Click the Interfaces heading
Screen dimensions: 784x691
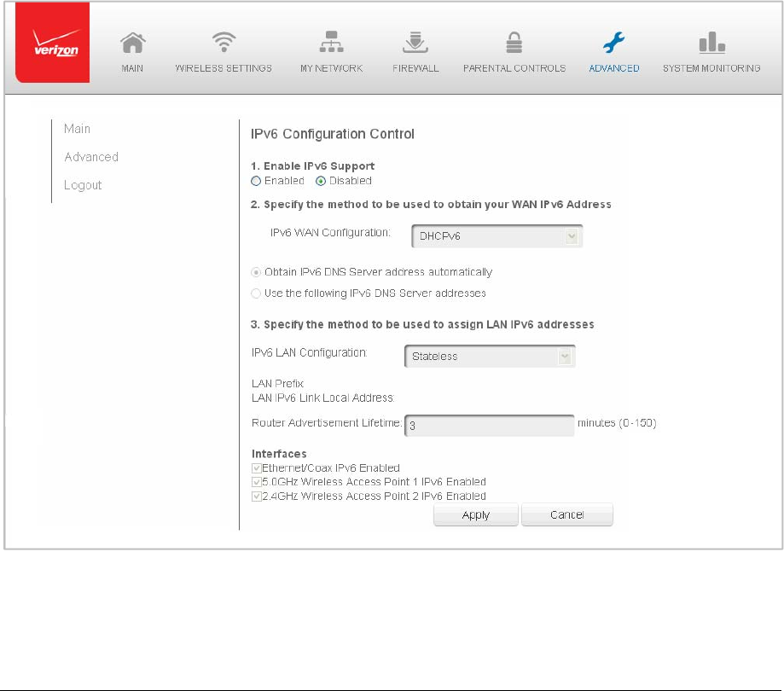(x=279, y=454)
